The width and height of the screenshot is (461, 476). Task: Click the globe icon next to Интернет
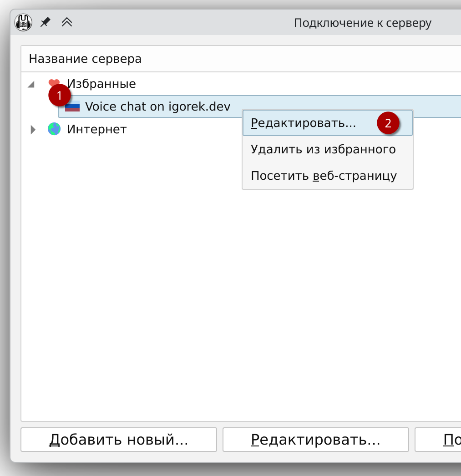pos(54,129)
